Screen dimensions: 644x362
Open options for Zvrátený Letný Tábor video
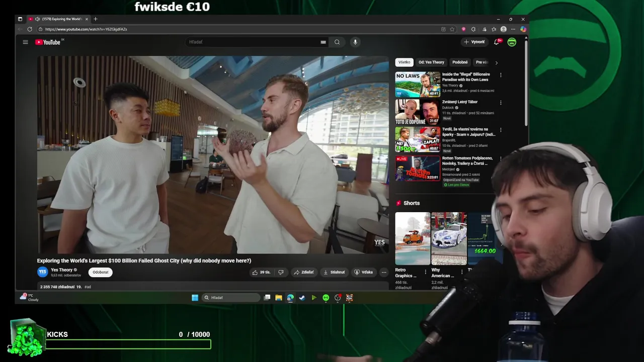coord(501,103)
